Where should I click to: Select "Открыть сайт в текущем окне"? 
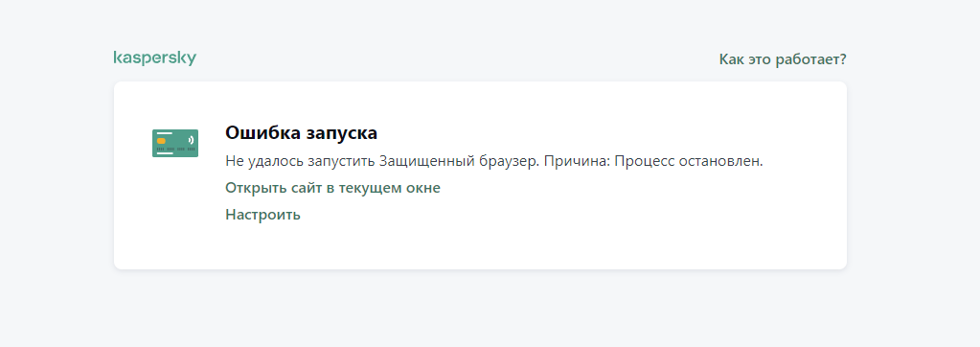332,188
